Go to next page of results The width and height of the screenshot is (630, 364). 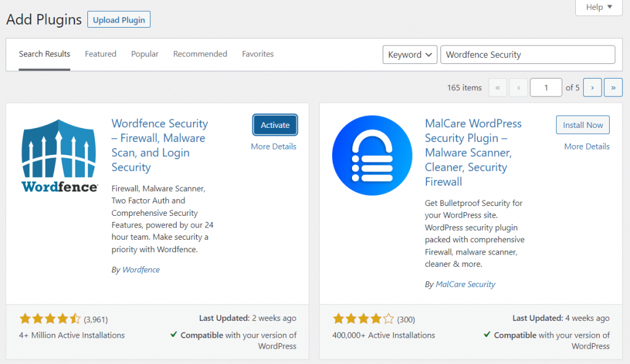point(592,88)
